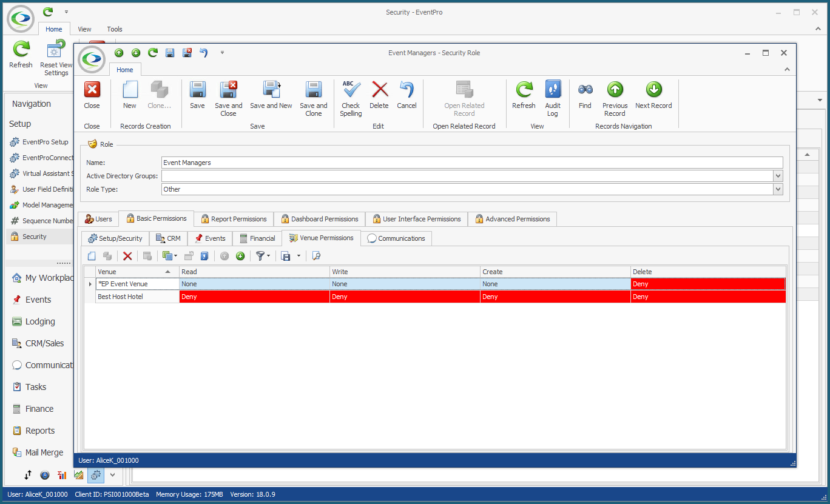The image size is (830, 504).
Task: Select the Best Host Hotel venue cell
Action: tap(137, 297)
